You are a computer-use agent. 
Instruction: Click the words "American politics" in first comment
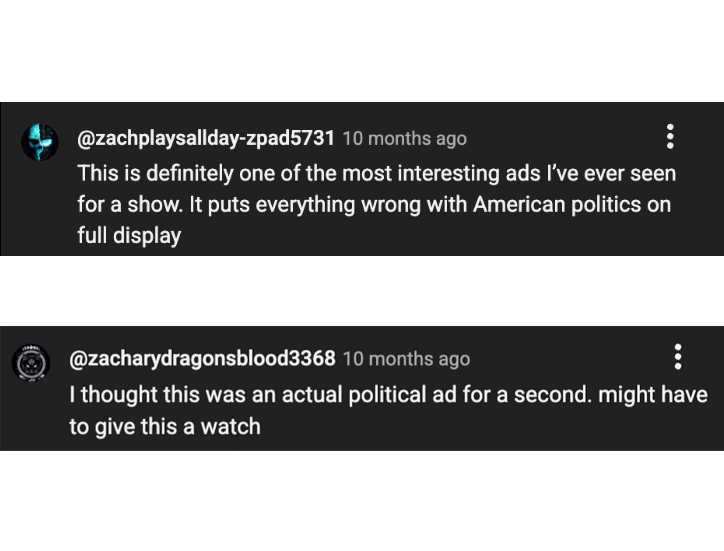pyautogui.click(x=557, y=205)
